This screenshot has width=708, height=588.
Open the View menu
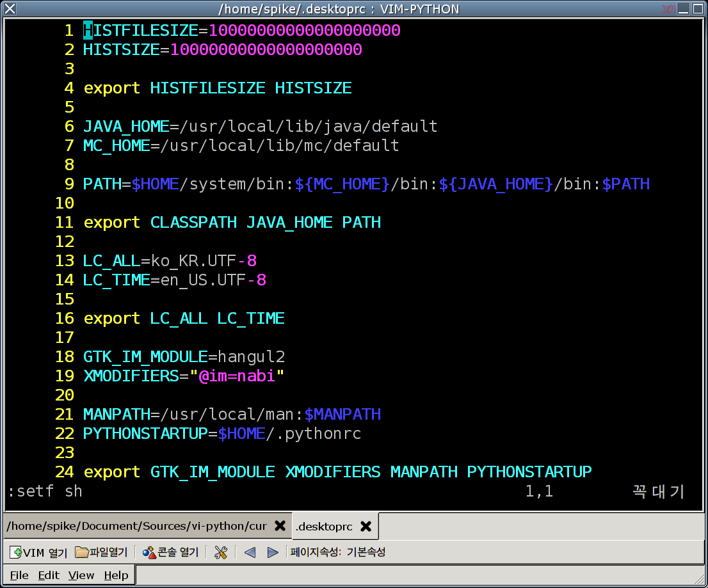click(81, 575)
